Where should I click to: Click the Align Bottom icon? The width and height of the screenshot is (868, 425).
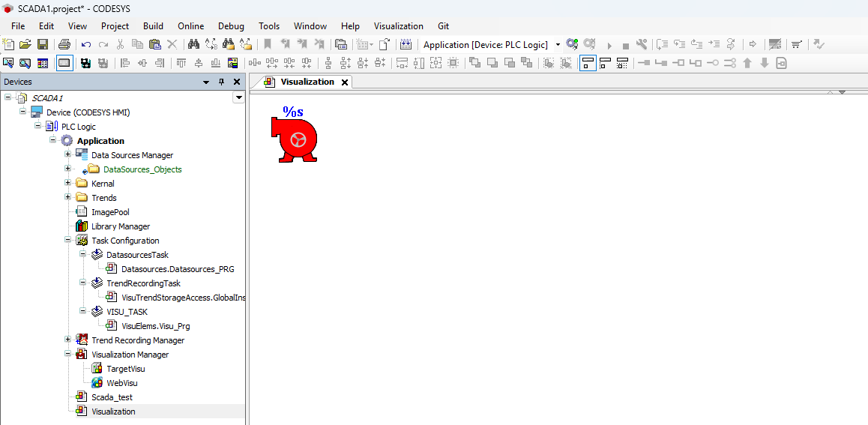[x=215, y=63]
